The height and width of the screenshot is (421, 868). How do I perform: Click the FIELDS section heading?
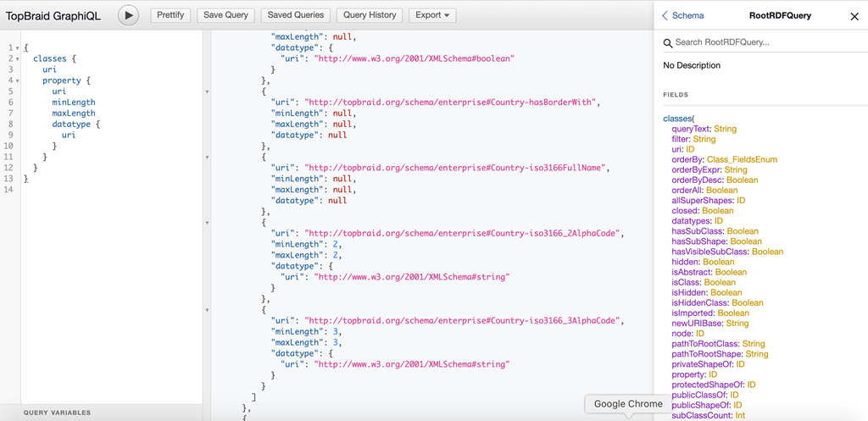point(676,95)
